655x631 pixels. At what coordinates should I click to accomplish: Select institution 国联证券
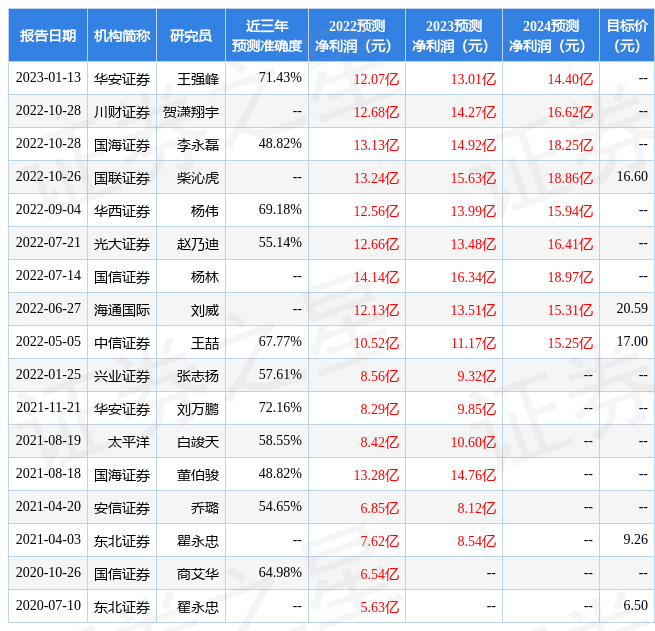[122, 178]
